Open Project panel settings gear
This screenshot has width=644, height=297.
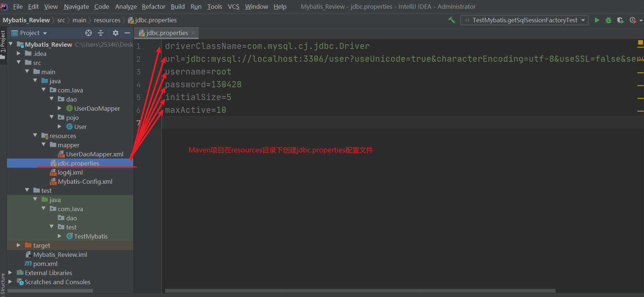pos(116,33)
